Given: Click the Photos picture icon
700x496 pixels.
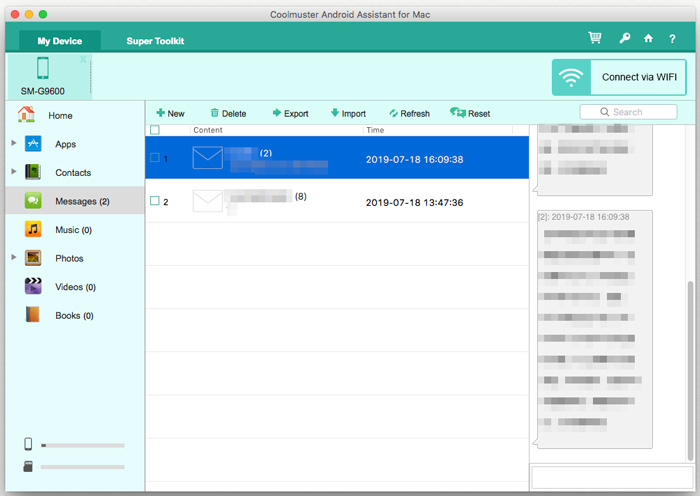Looking at the screenshot, I should (x=33, y=258).
